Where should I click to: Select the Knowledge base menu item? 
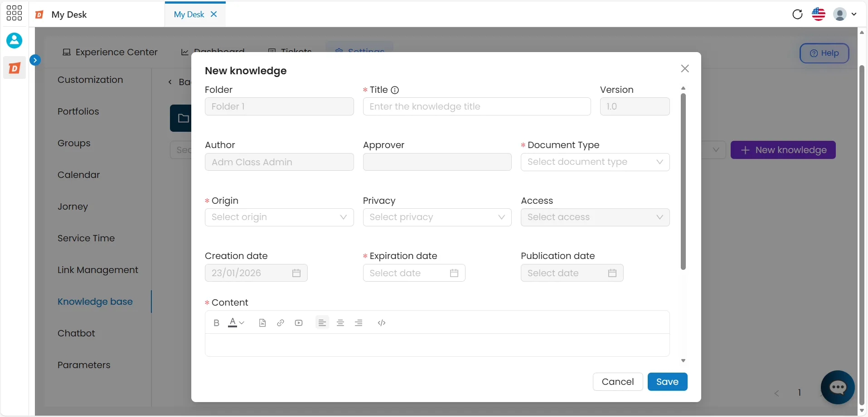95,302
